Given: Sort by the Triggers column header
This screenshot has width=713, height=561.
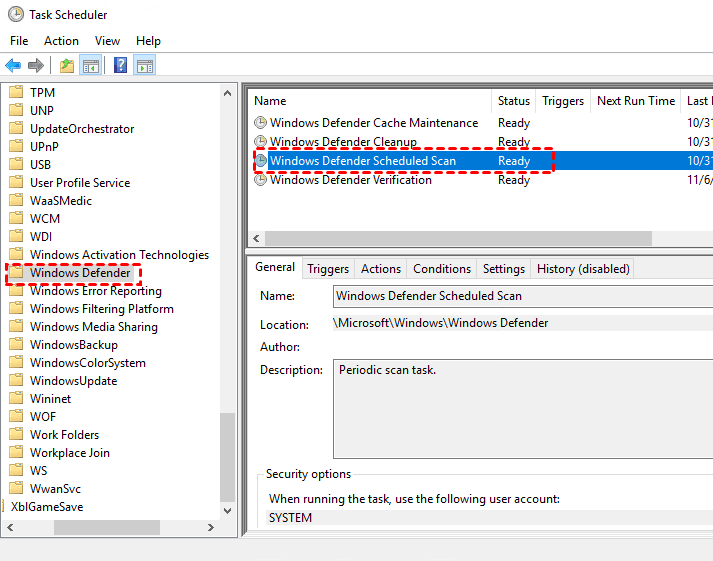Looking at the screenshot, I should click(563, 101).
